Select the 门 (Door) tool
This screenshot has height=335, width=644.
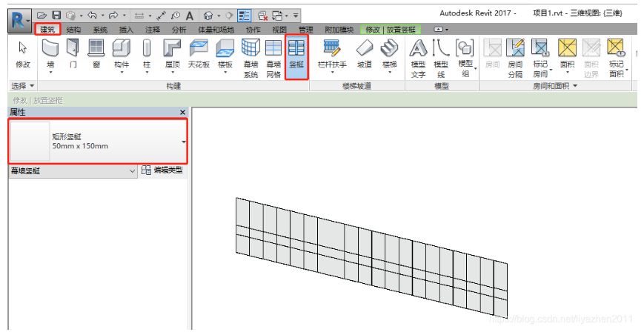(73, 53)
